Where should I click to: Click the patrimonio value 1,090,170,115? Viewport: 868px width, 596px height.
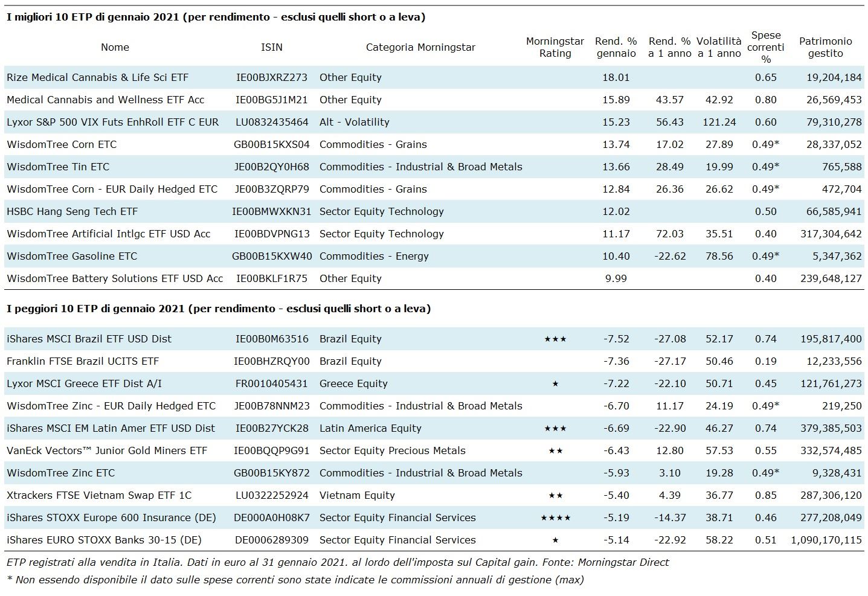(826, 540)
